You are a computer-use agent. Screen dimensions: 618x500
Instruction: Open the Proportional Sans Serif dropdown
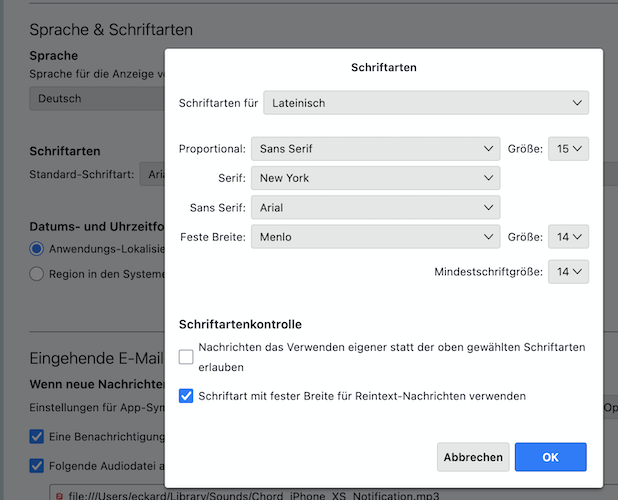pyautogui.click(x=375, y=149)
